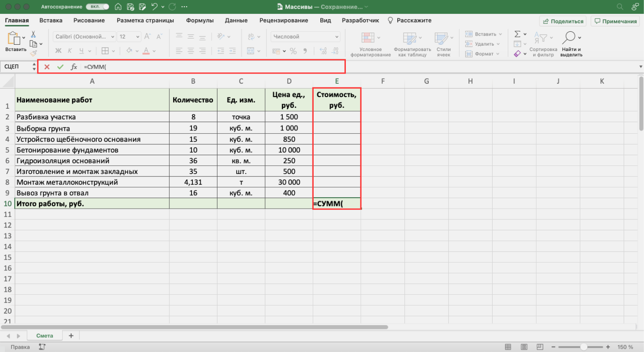Open Insert Function fx dialog
644x352 pixels.
point(74,67)
